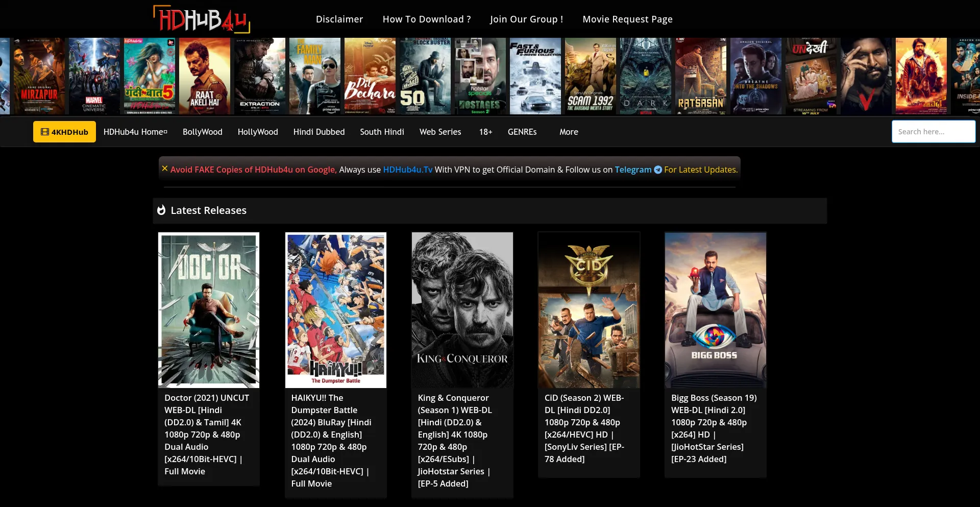Open the 18+ category
This screenshot has width=980, height=507.
coord(485,132)
